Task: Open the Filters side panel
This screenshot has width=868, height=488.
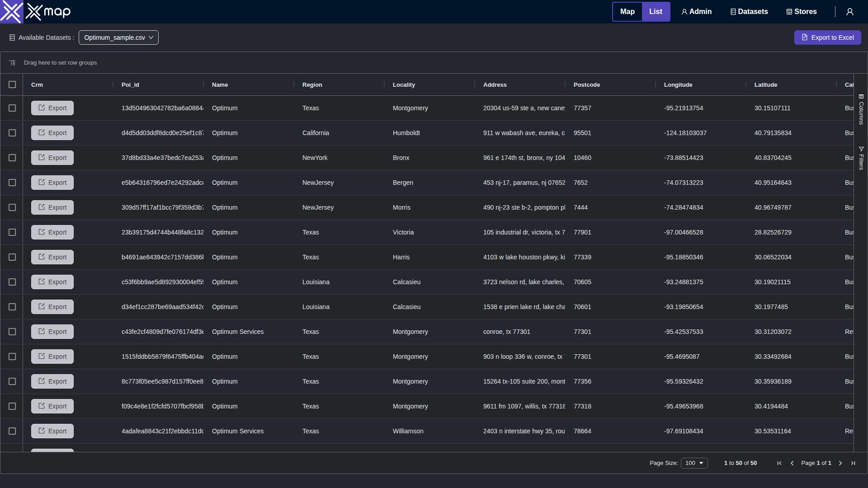Action: [861, 158]
